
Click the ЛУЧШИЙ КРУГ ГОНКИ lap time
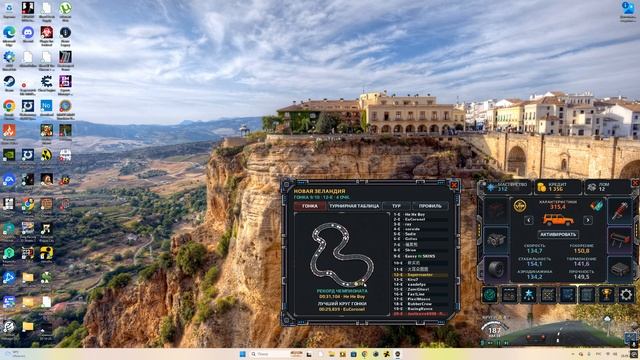point(342,309)
